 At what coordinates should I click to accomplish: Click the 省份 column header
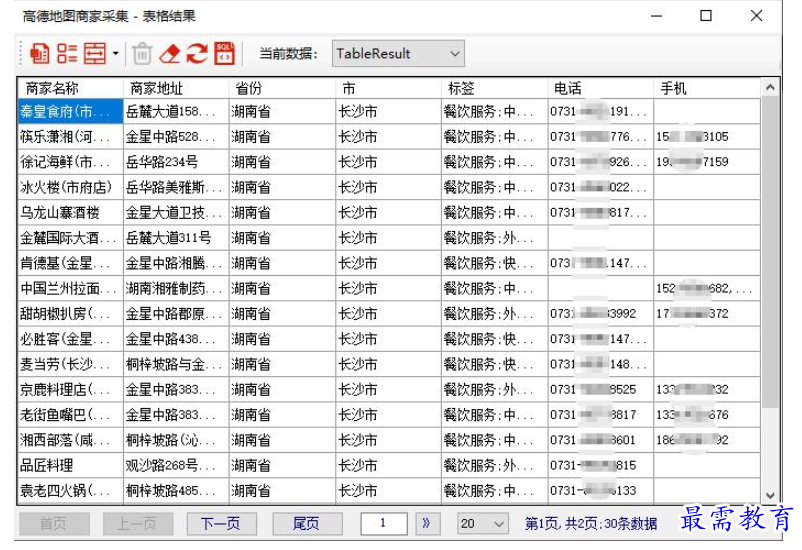pos(282,88)
